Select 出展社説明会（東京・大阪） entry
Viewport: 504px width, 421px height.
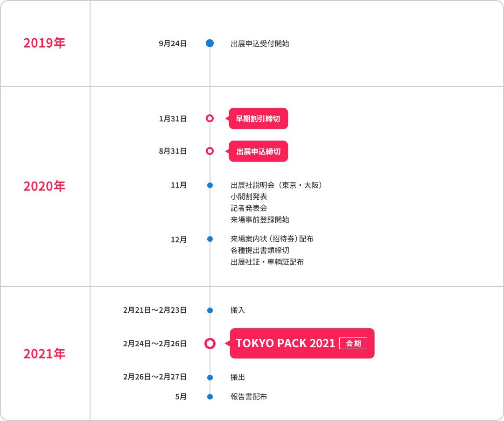[x=276, y=185]
